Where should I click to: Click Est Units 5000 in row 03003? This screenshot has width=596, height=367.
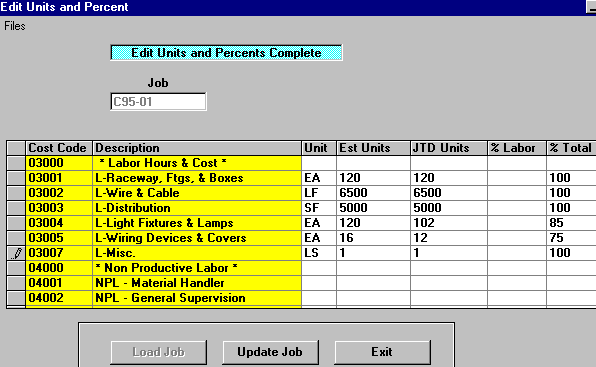tap(373, 208)
